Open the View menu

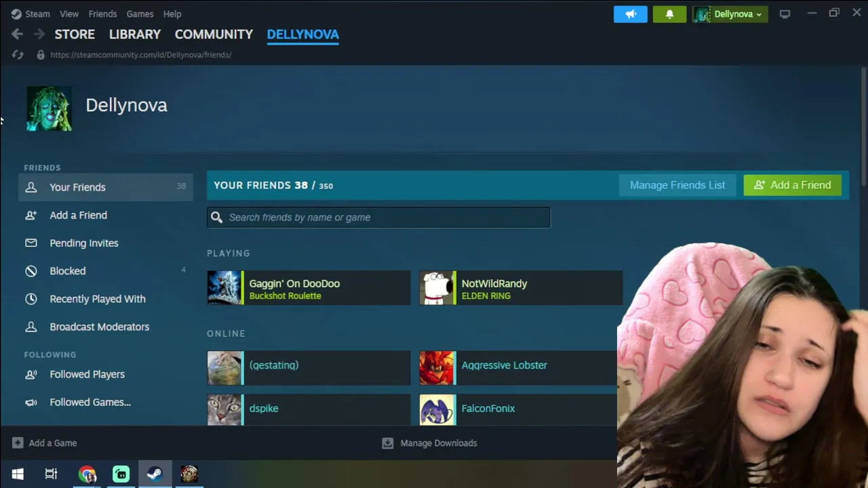pos(69,14)
